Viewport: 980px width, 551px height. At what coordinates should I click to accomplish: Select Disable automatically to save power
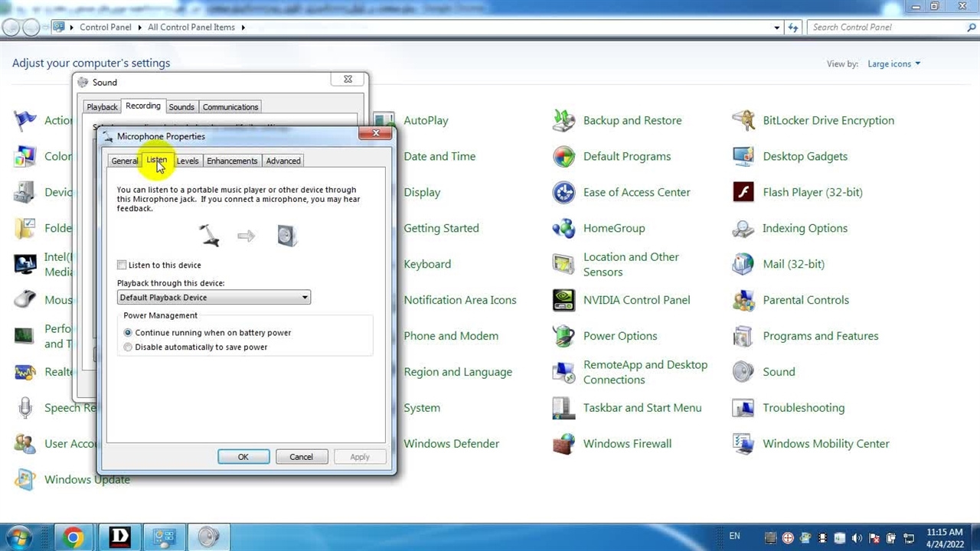(128, 347)
